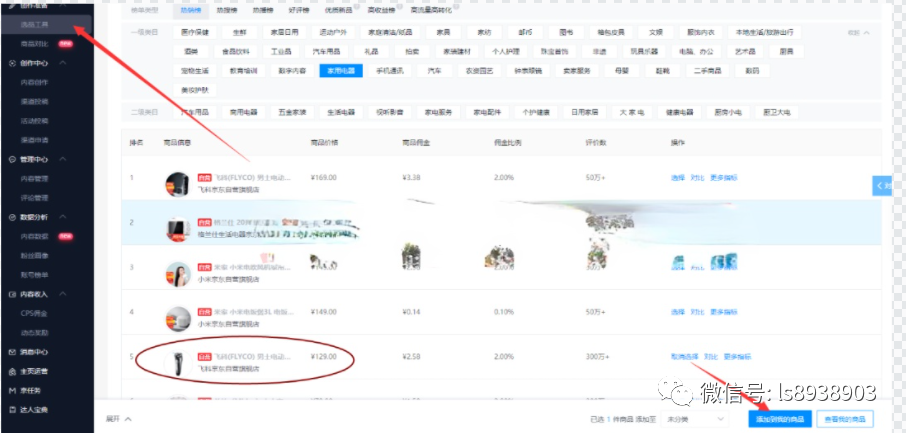Switch to the 热销榜 ranking tab
Image resolution: width=906 pixels, height=433 pixels.
pyautogui.click(x=189, y=10)
